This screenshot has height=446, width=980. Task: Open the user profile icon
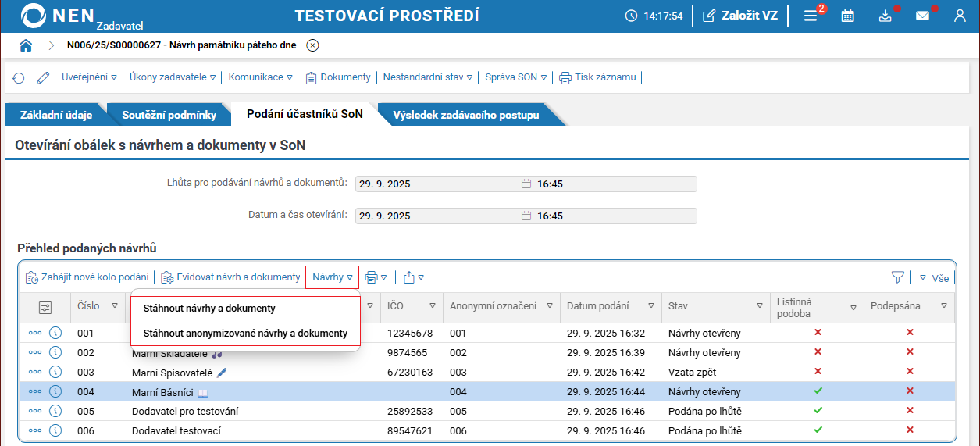960,16
